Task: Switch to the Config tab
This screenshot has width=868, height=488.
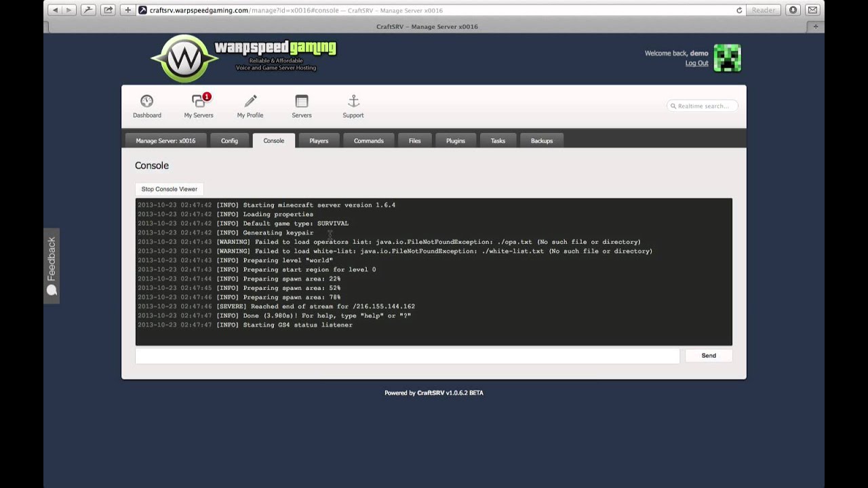Action: coord(229,141)
